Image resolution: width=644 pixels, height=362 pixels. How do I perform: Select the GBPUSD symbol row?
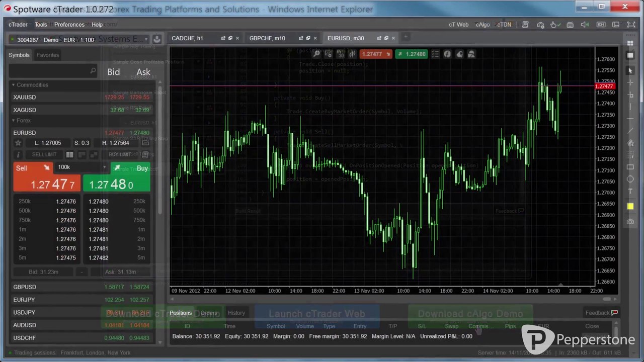tap(81, 287)
